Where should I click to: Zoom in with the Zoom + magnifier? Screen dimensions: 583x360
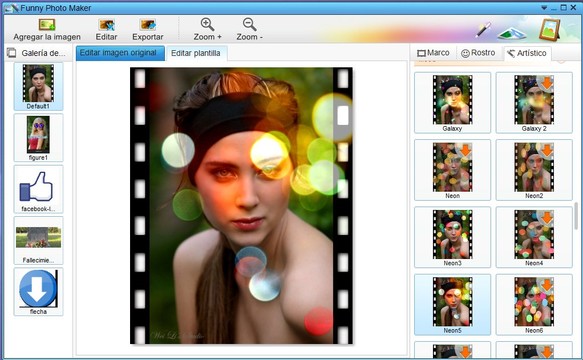[x=207, y=25]
